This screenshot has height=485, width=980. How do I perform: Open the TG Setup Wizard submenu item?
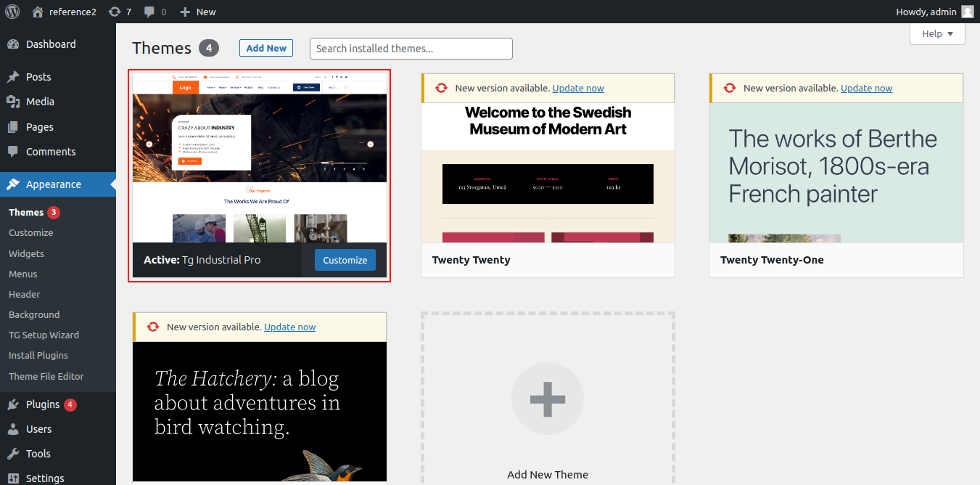pyautogui.click(x=44, y=335)
